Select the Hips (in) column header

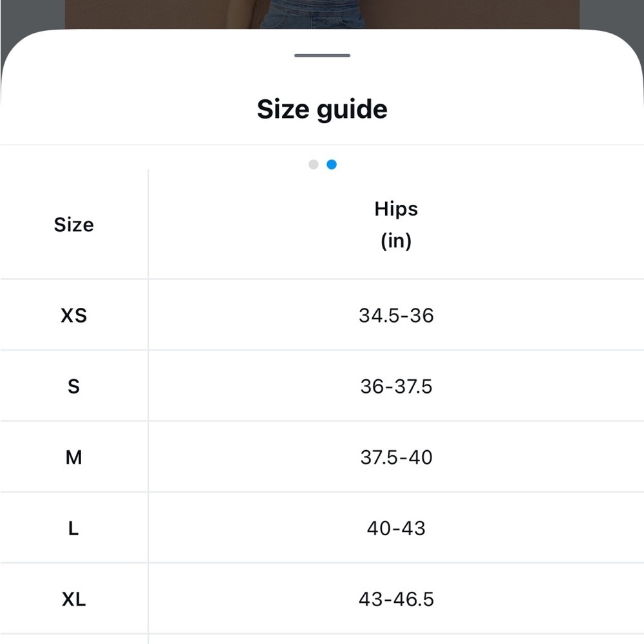(x=396, y=225)
